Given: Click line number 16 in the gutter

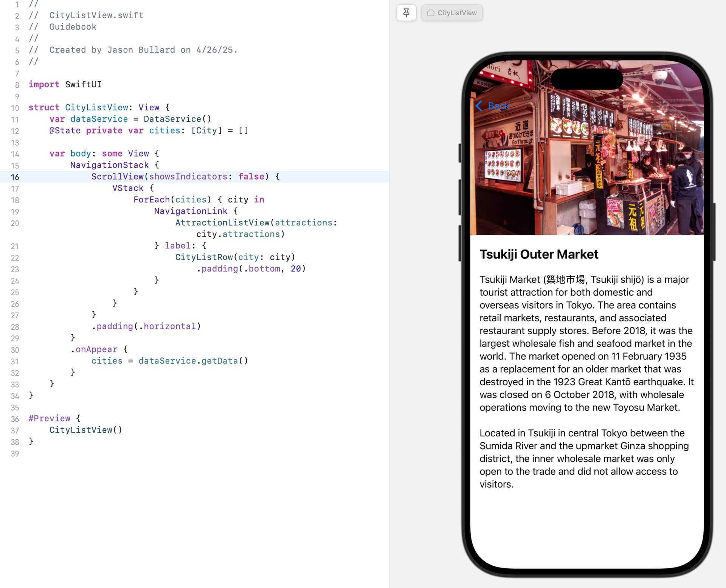Looking at the screenshot, I should [x=15, y=177].
